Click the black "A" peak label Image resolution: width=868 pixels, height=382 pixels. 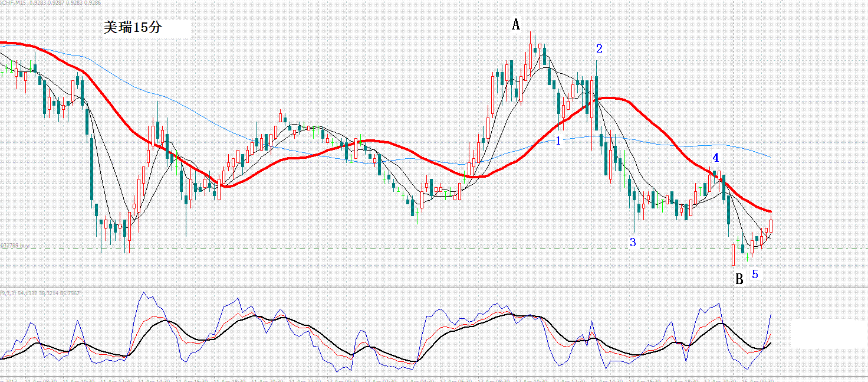[516, 24]
